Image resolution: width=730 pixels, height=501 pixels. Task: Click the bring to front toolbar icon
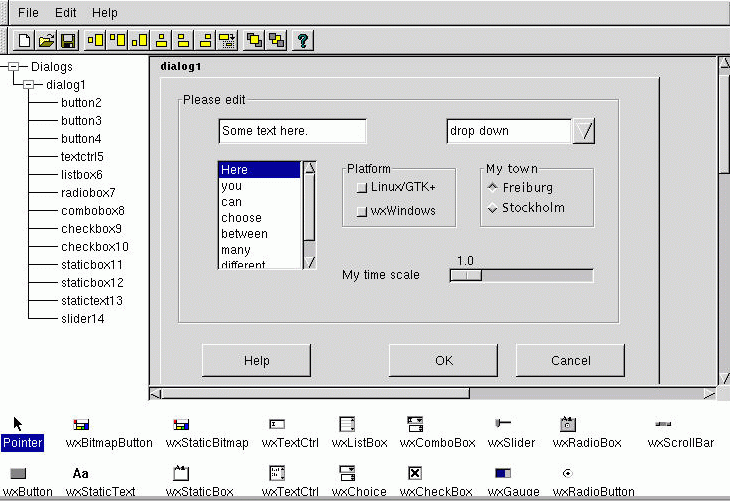tap(254, 41)
